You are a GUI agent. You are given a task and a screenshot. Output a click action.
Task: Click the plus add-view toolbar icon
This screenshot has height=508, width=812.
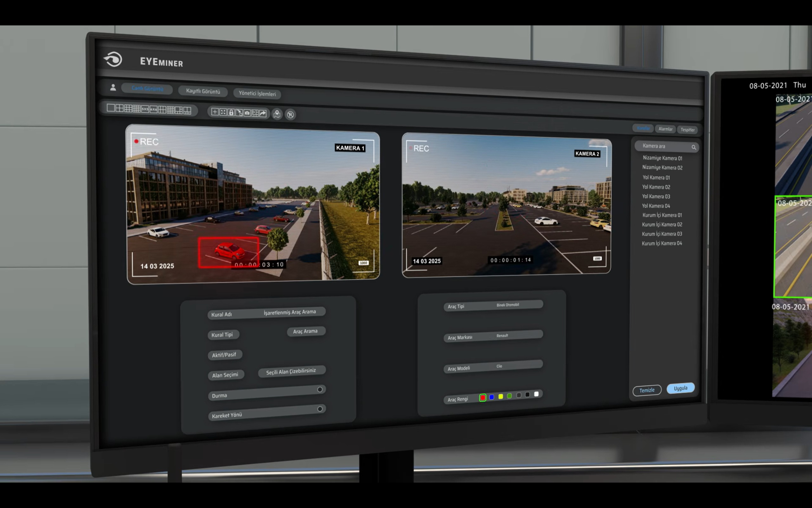coord(215,111)
